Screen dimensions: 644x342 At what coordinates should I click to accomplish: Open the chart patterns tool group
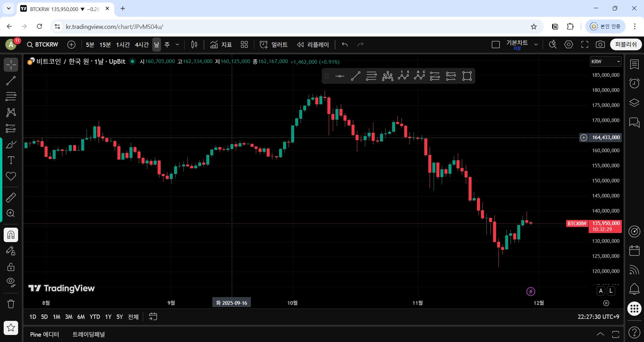tap(11, 112)
